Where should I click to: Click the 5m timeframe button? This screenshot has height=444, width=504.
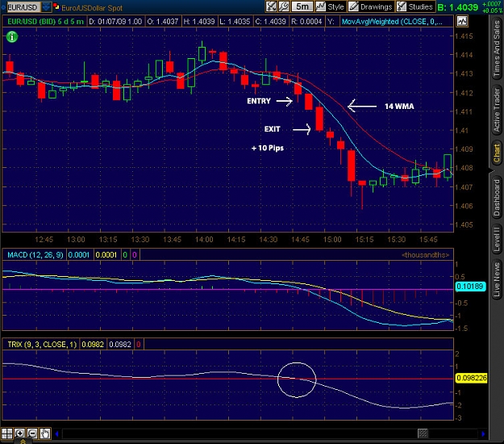[x=302, y=6]
